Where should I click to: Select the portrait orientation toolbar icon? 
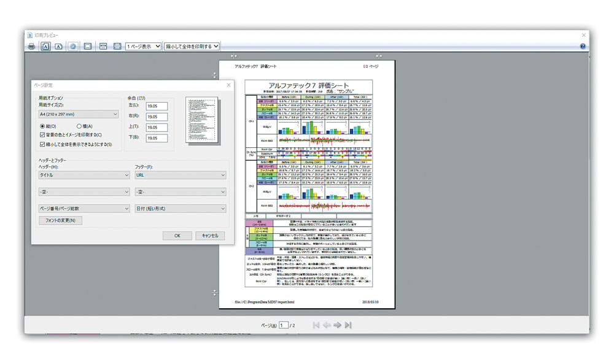pyautogui.click(x=45, y=46)
